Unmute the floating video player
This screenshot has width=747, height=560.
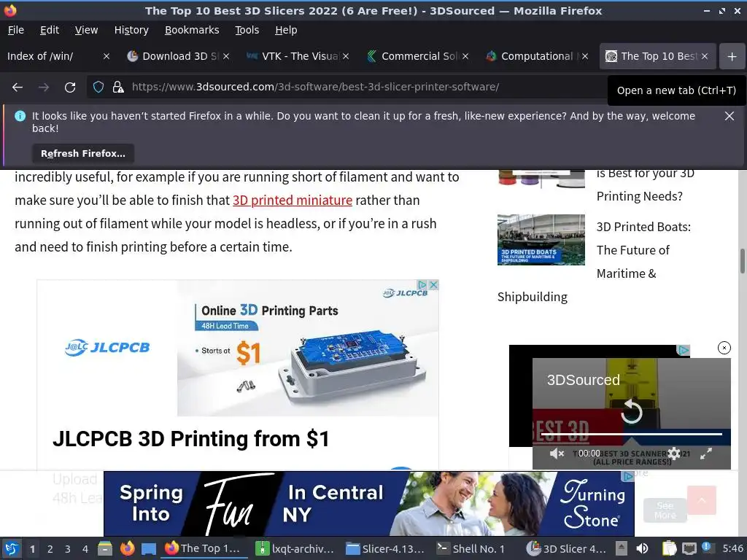(557, 454)
